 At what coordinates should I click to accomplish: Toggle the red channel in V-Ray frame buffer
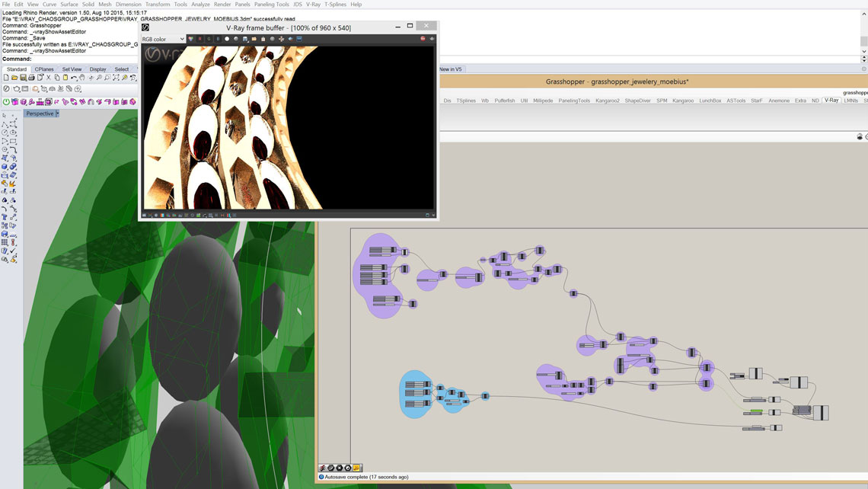pos(199,39)
